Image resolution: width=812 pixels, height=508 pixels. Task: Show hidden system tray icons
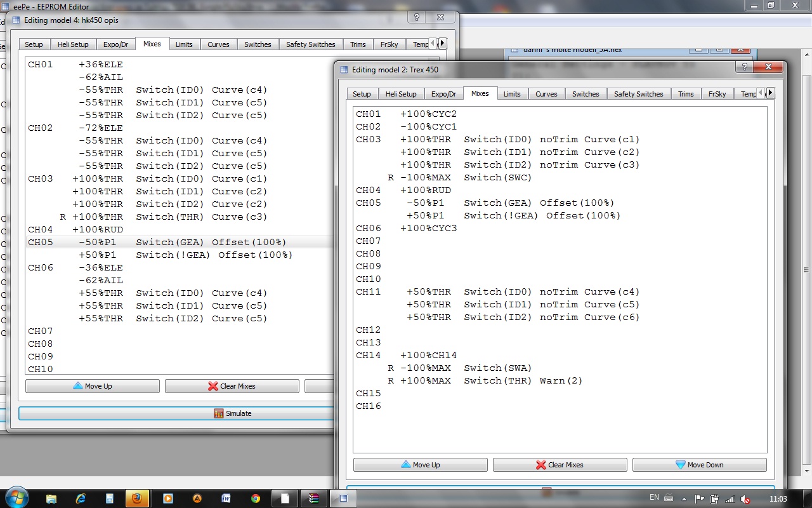click(x=685, y=498)
